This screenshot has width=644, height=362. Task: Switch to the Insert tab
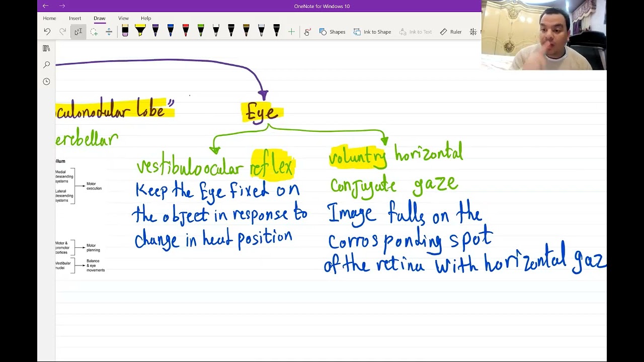pos(75,18)
